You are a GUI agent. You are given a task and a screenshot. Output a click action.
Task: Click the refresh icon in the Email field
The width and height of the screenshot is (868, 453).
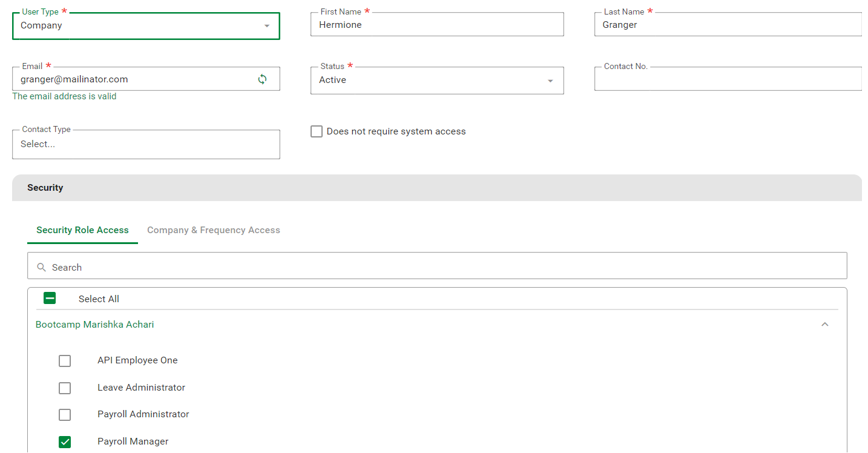point(262,79)
